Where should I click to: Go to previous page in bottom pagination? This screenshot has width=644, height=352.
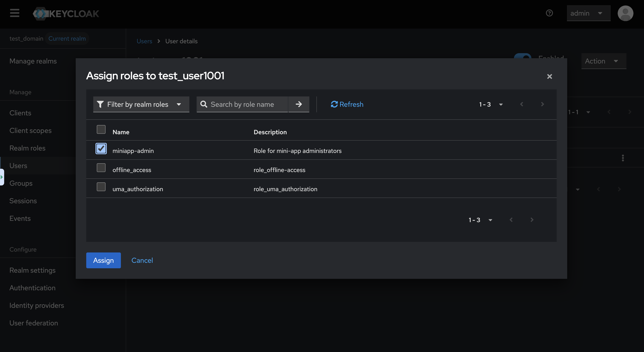(511, 220)
